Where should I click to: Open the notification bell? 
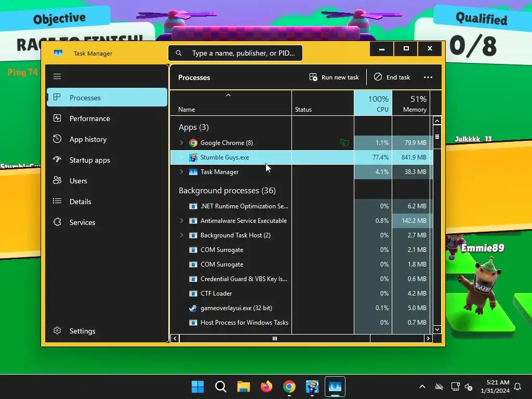(x=517, y=387)
